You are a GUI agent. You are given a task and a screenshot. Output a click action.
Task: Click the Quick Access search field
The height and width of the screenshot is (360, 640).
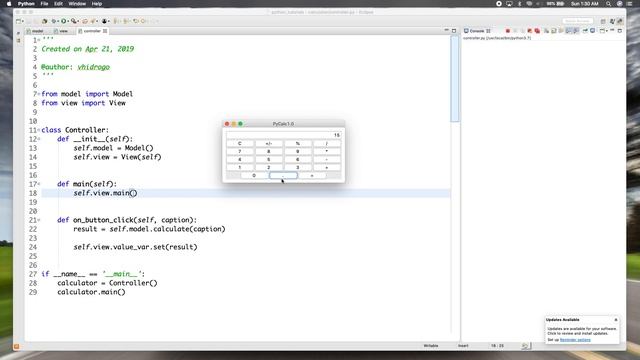[x=577, y=21]
